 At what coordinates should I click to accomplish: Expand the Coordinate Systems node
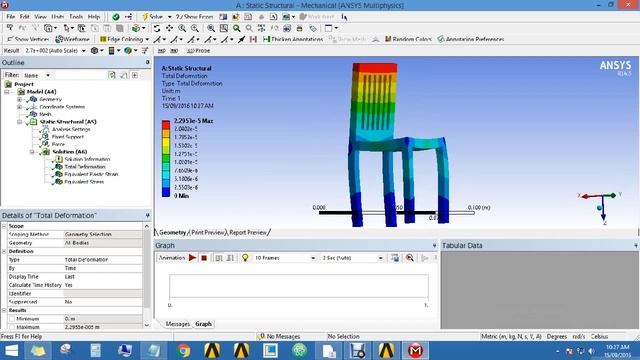tap(19, 107)
